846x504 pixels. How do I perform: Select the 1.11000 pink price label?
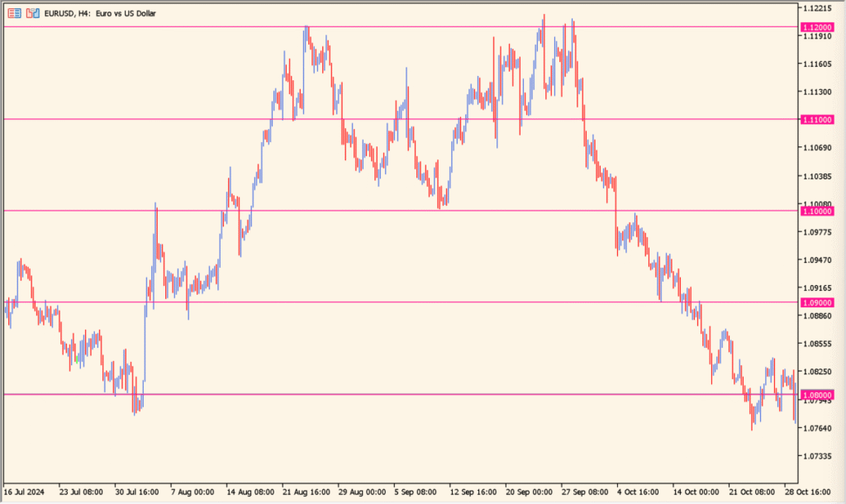[816, 120]
